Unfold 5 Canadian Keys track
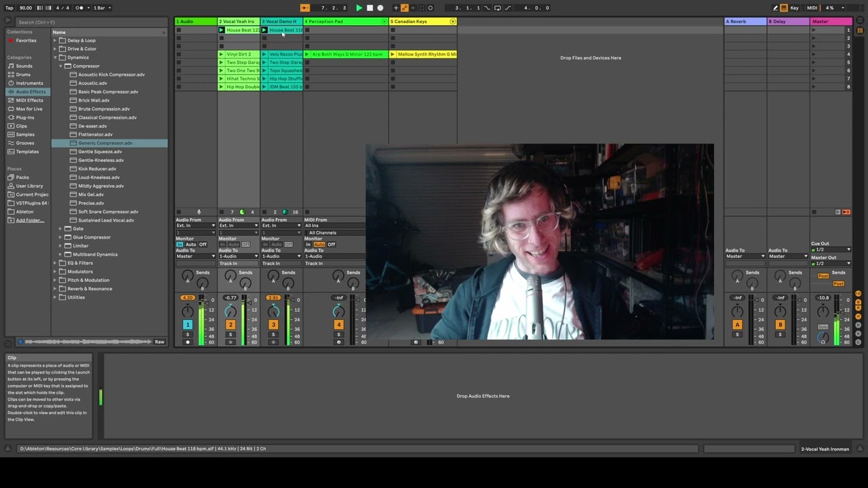 (453, 22)
